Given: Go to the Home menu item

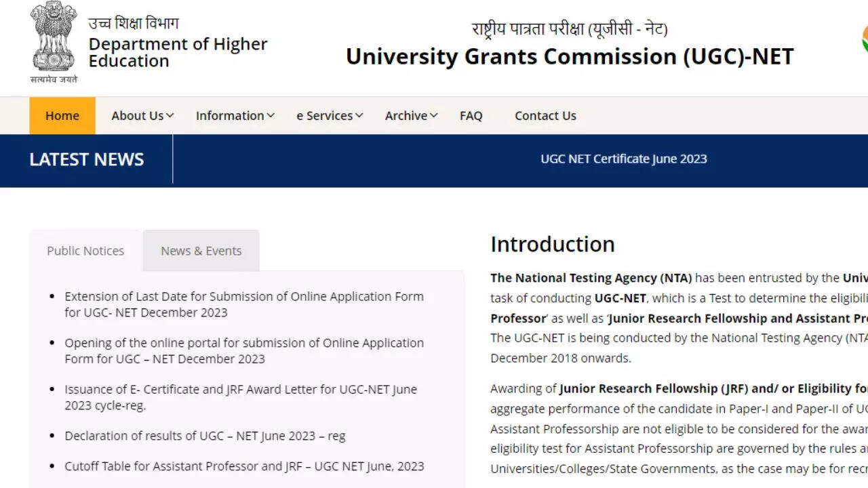Looking at the screenshot, I should pyautogui.click(x=62, y=116).
